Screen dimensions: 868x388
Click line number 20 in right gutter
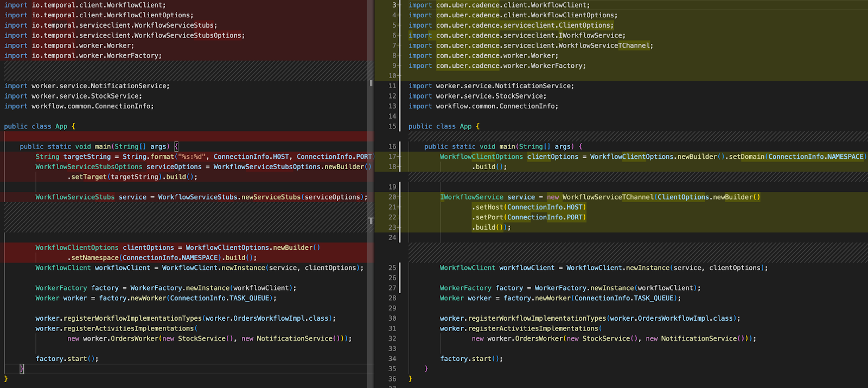392,197
